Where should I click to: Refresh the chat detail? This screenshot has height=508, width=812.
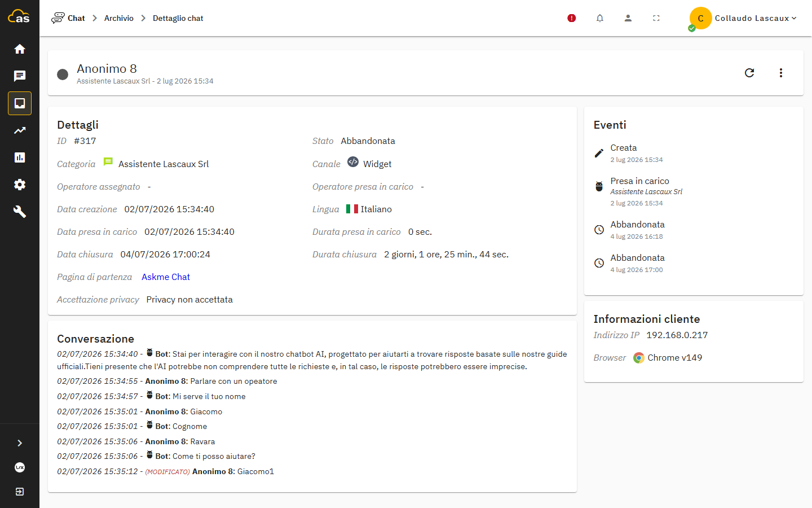coord(749,73)
